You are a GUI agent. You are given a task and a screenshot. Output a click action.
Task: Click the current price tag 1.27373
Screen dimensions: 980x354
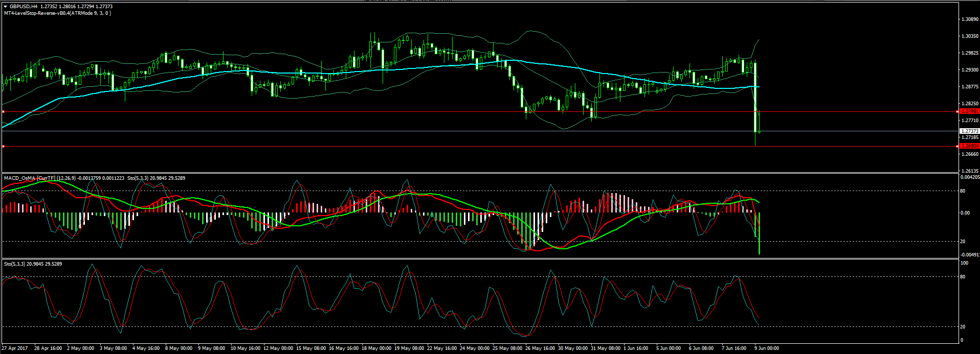pos(969,131)
